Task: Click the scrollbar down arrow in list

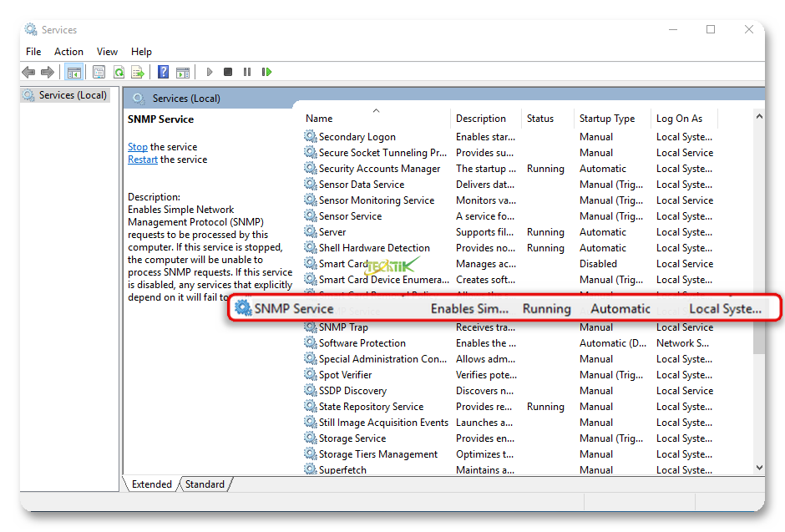Action: pos(758,469)
